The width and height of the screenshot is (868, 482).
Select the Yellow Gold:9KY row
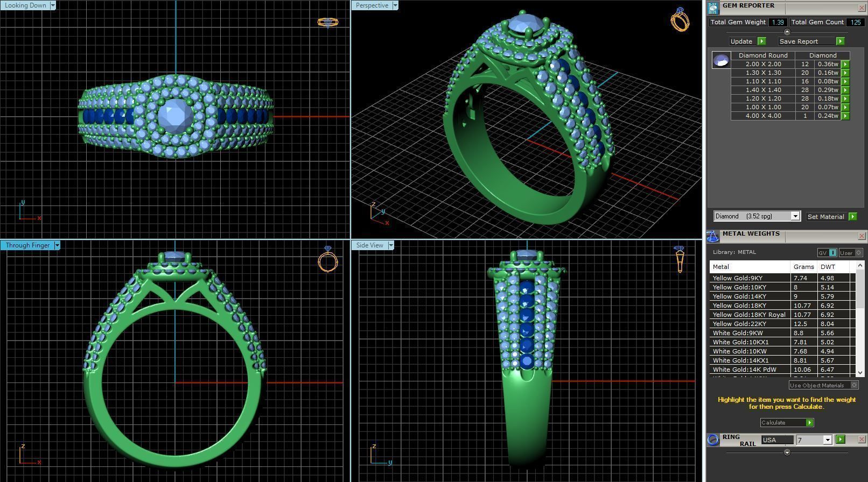[x=782, y=278]
